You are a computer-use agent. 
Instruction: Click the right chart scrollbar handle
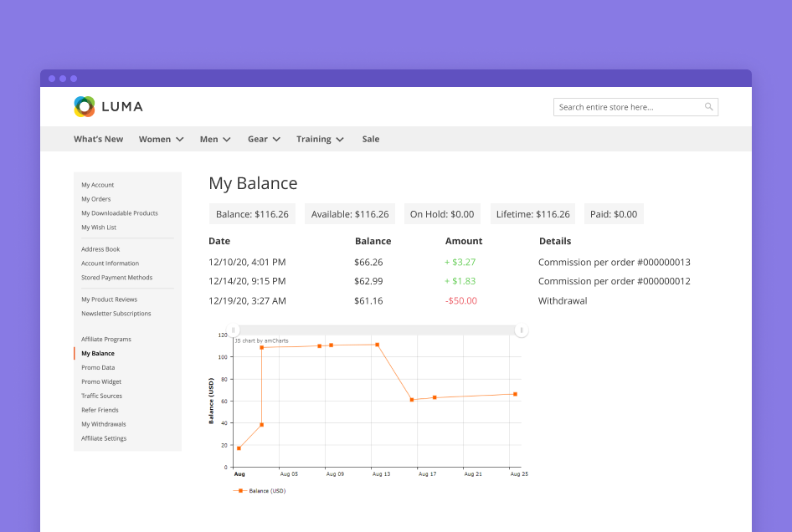coord(522,330)
